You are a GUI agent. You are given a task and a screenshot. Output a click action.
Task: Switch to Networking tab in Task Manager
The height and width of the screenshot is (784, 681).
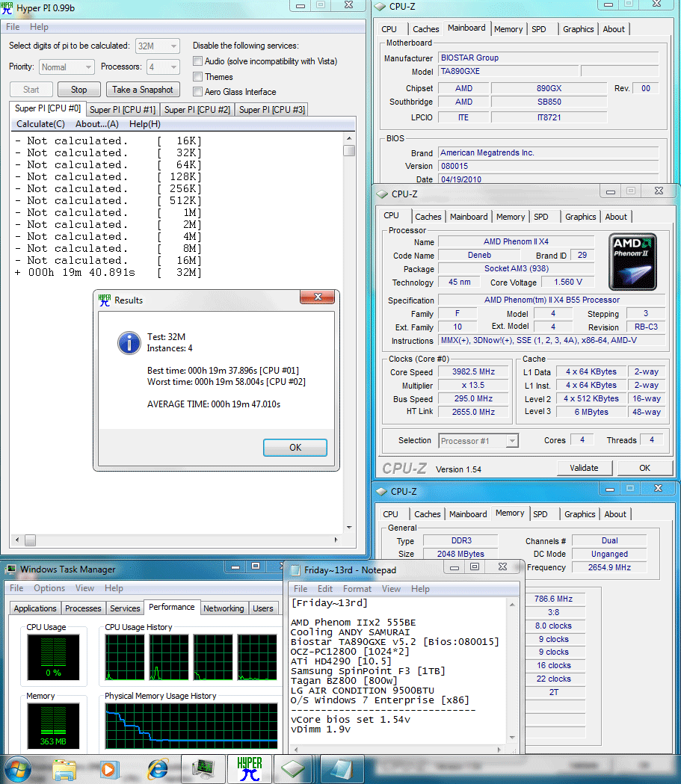click(224, 608)
